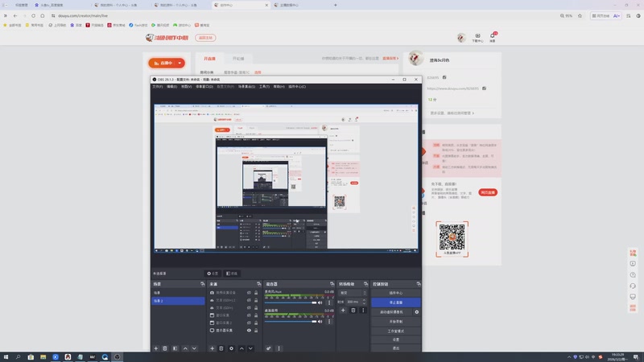Open Desktop Audio channel three-dot options menu

click(x=329, y=322)
